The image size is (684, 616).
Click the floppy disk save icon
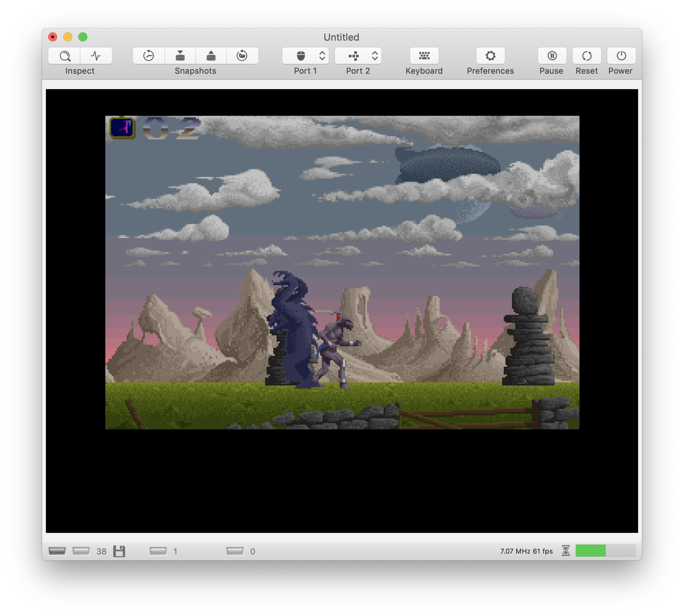click(119, 551)
